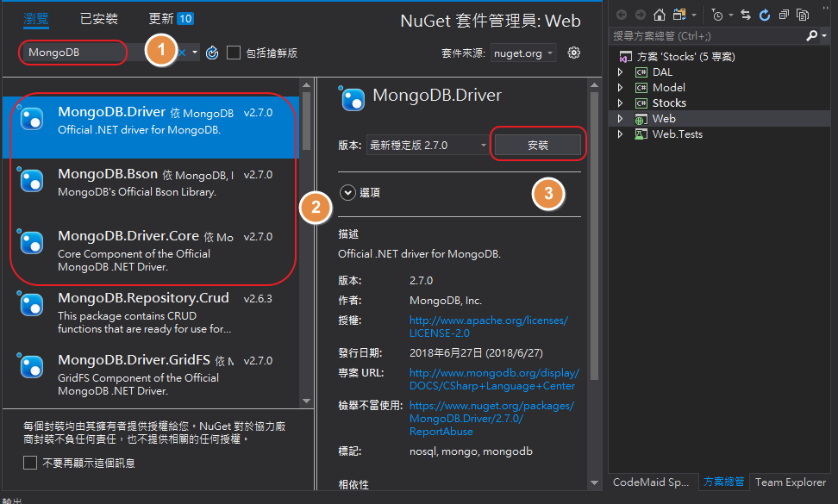The image size is (838, 504).
Task: Click the magnifier search icon in Solution Explorer
Action: click(x=812, y=36)
